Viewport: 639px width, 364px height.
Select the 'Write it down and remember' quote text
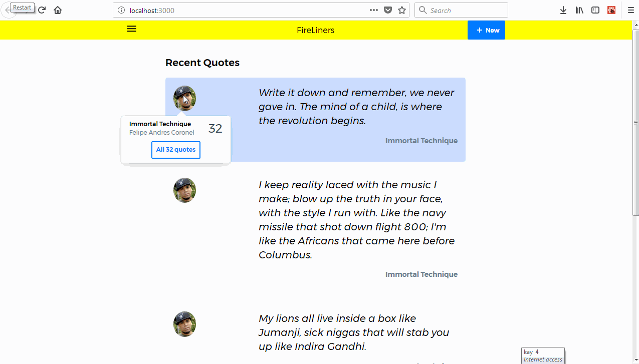[x=358, y=107]
